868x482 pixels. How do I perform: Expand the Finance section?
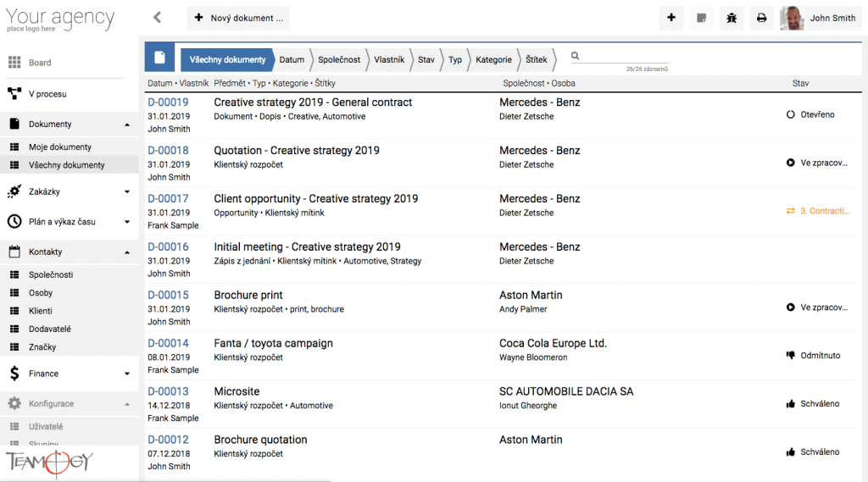tap(127, 374)
